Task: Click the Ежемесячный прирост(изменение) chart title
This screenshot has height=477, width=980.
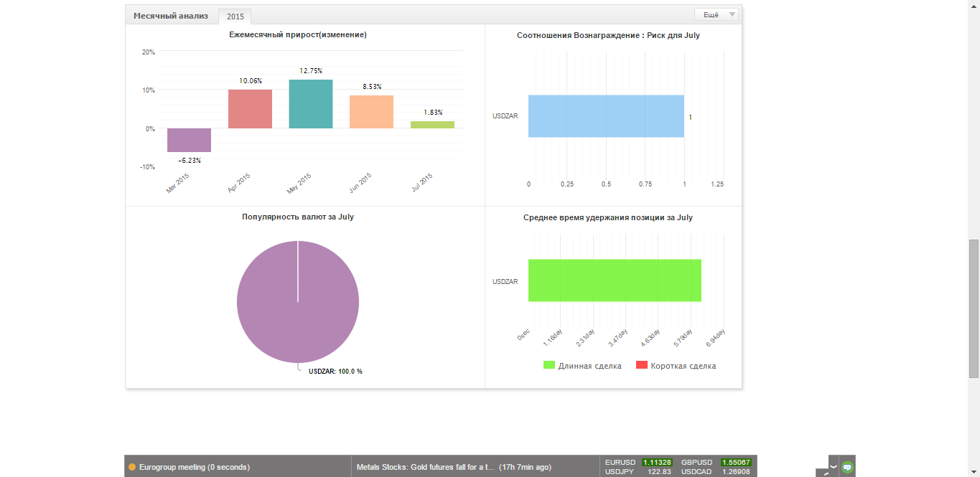Action: [x=298, y=34]
